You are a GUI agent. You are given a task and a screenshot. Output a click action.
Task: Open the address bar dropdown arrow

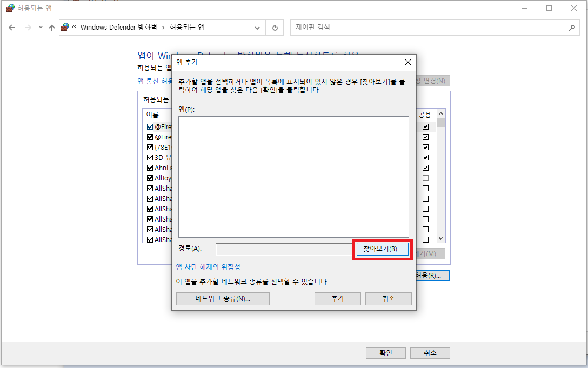(256, 27)
